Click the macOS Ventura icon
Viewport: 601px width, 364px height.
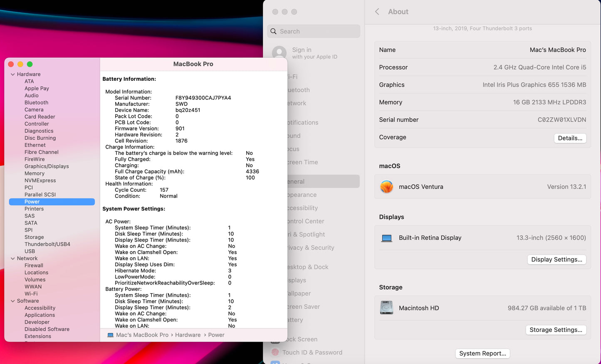(x=386, y=187)
